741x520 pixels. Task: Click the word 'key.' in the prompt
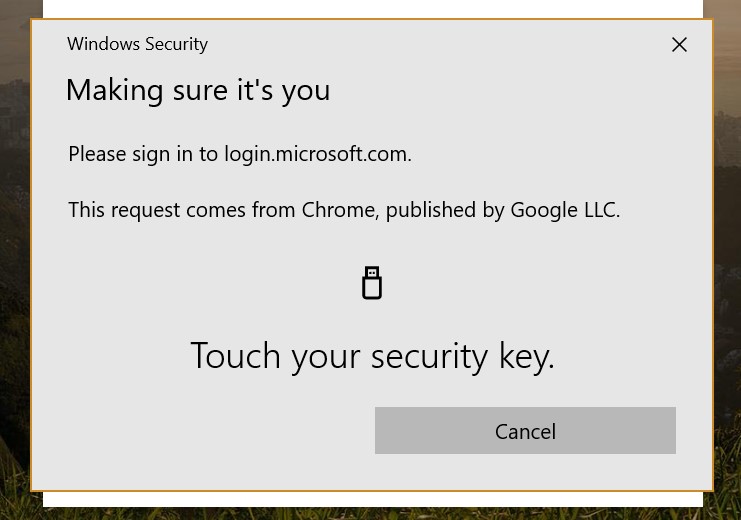tap(526, 356)
